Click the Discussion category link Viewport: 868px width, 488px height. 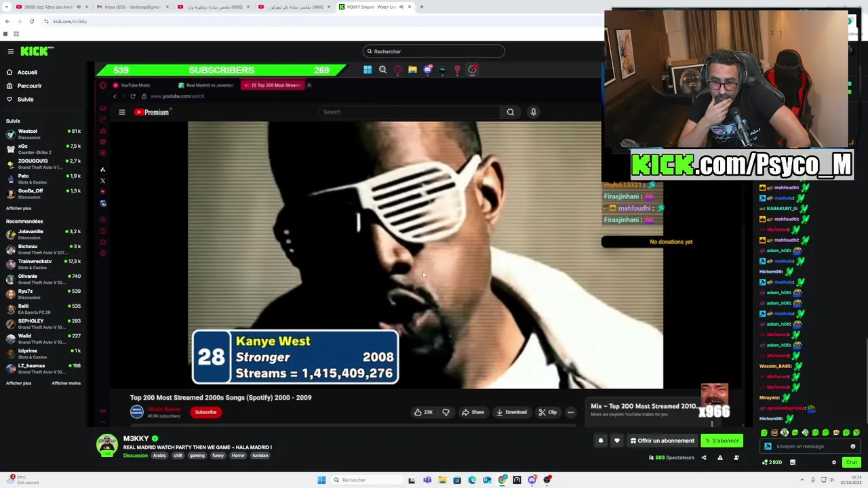(135, 455)
